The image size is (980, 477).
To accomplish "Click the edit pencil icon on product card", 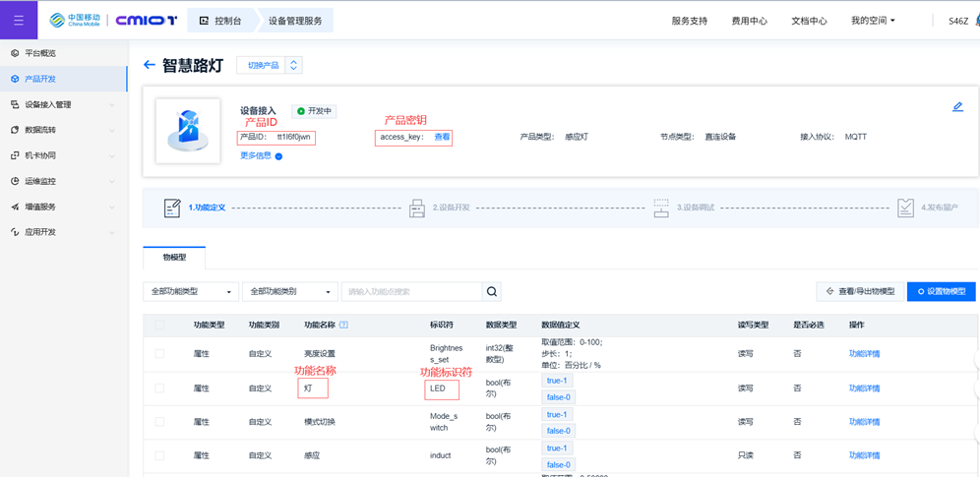I will click(x=957, y=107).
